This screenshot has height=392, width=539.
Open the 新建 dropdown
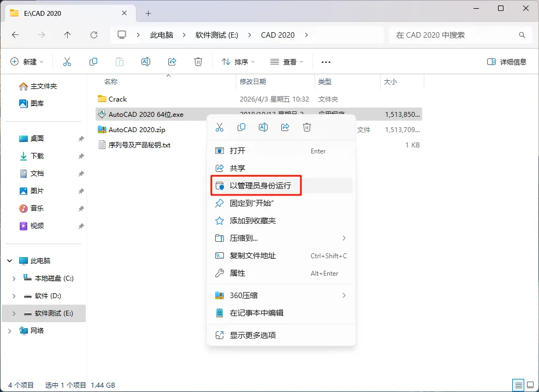27,62
